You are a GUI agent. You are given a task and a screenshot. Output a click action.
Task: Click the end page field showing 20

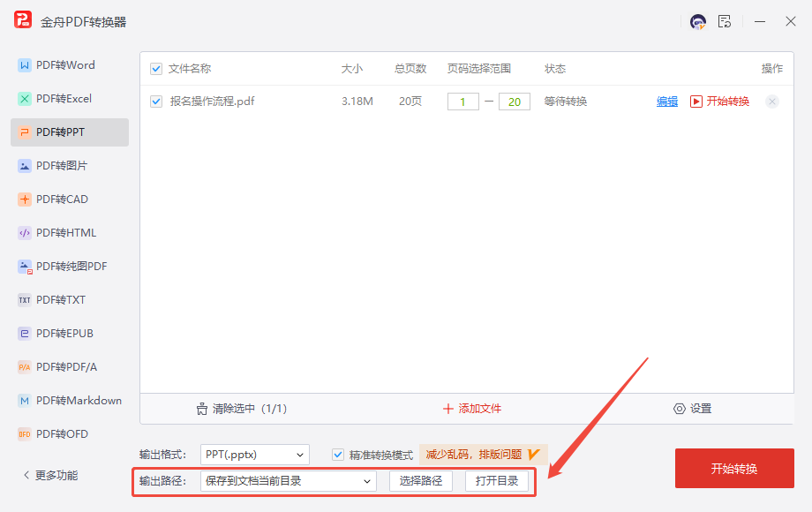click(x=515, y=102)
